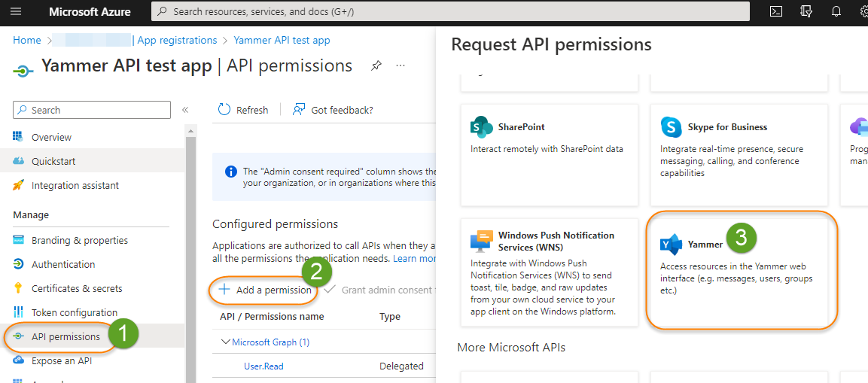The height and width of the screenshot is (383, 868).
Task: Click the Certificates & secrets key icon
Action: coord(18,288)
